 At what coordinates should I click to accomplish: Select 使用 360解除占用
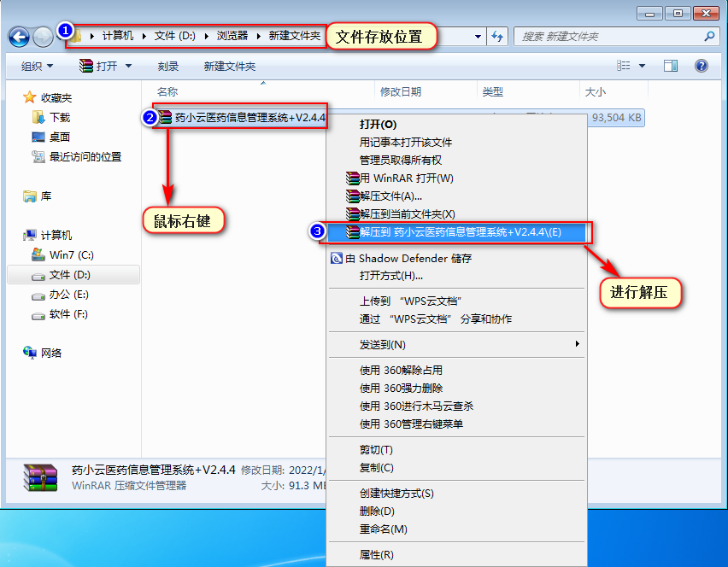click(x=401, y=371)
